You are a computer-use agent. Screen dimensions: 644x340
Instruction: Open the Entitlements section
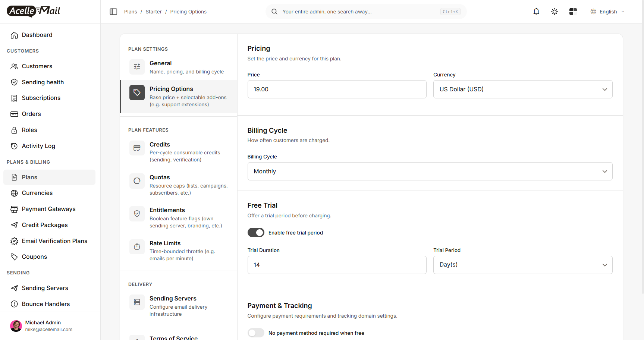point(179,218)
